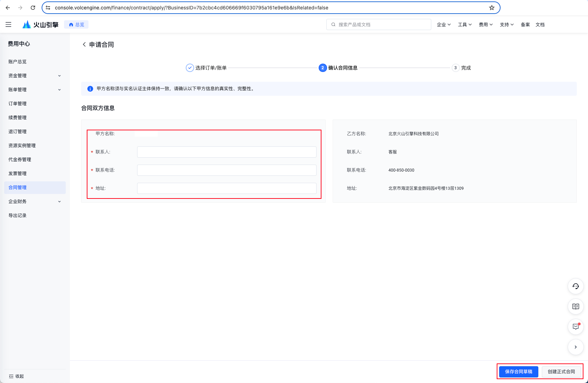Open the hamburger navigation menu
Image resolution: width=588 pixels, height=383 pixels.
[8, 24]
